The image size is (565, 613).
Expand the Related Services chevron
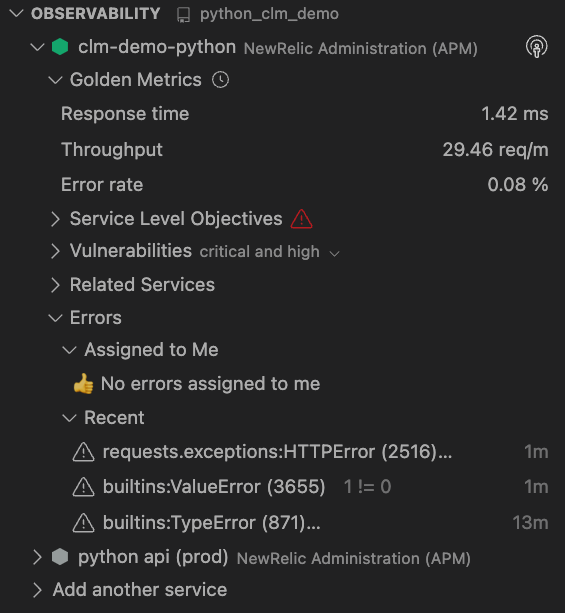click(x=55, y=285)
